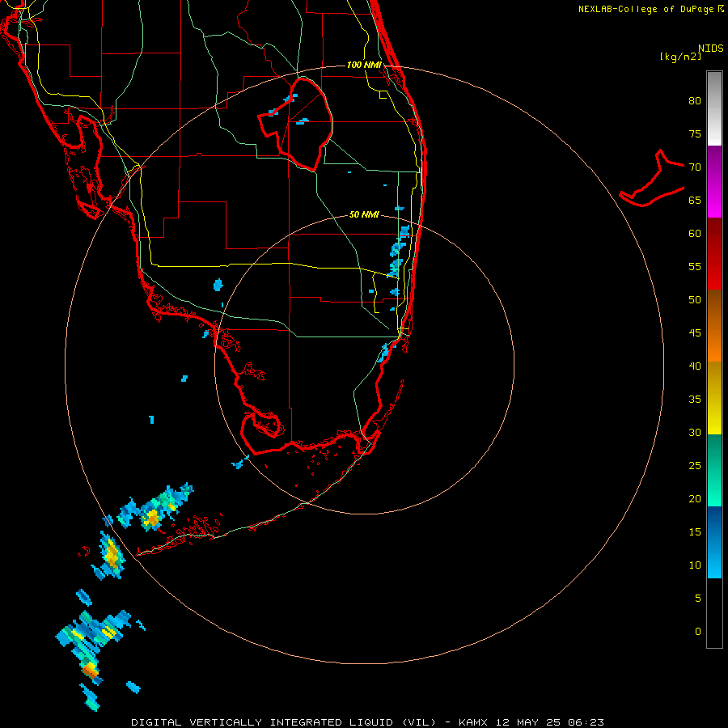Viewport: 728px width, 728px height.
Task: Pick the blue segment of the color bar
Action: tap(714, 542)
